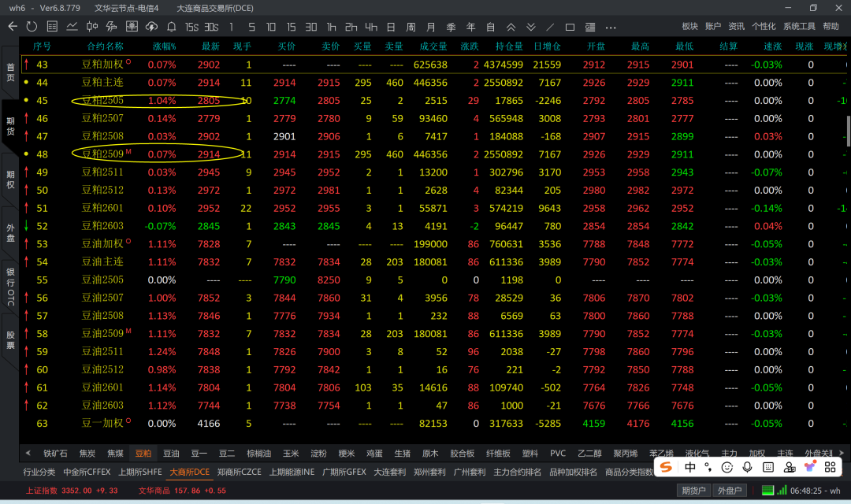Click the green connection status icon
851x504 pixels.
[767, 491]
